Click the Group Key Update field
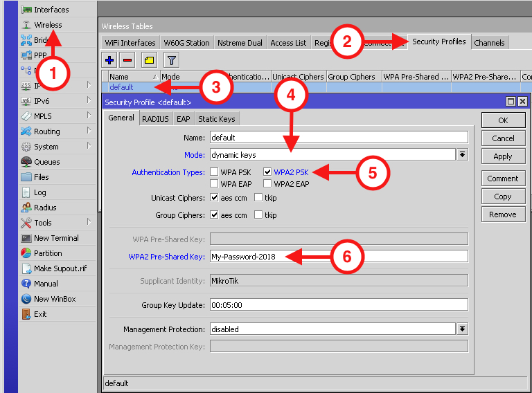The width and height of the screenshot is (532, 393). [x=339, y=304]
